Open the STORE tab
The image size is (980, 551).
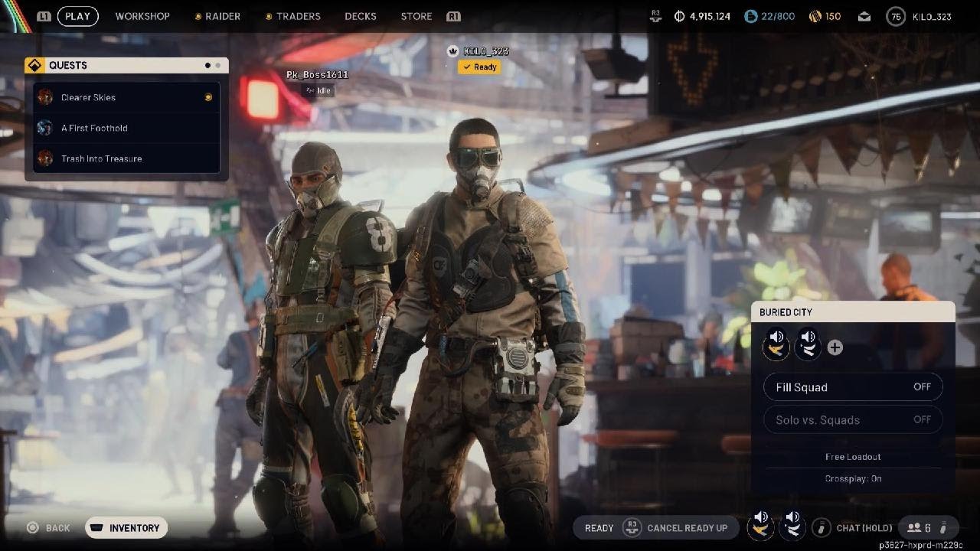[416, 16]
